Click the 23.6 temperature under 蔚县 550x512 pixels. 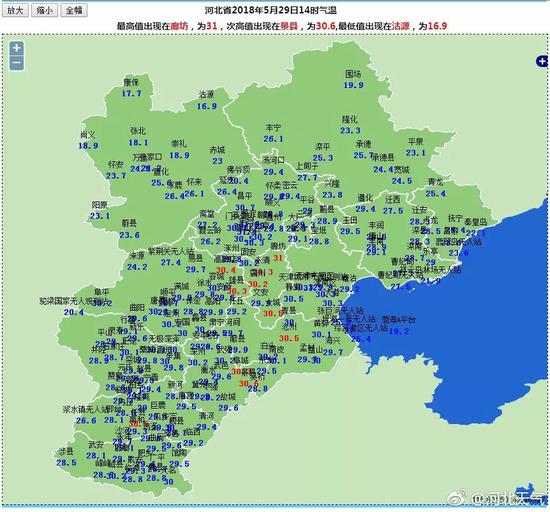point(129,235)
